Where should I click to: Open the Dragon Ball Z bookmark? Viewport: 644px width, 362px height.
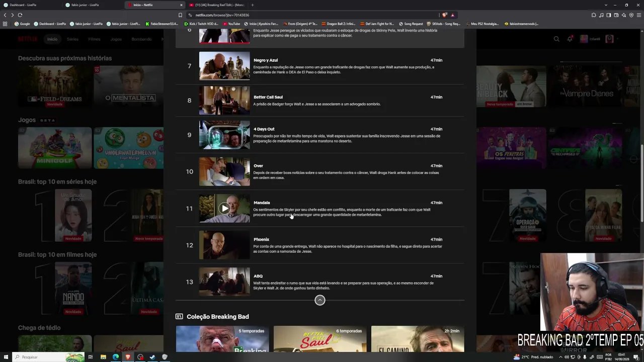(338, 24)
